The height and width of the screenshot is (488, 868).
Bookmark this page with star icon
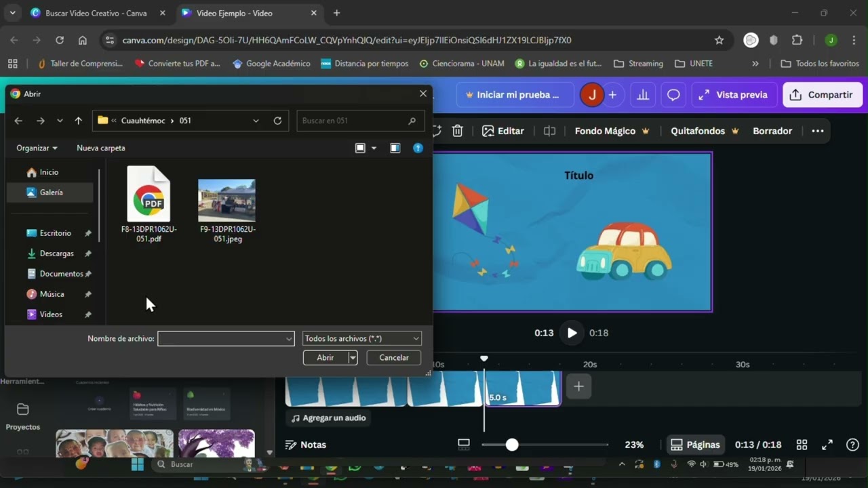pyautogui.click(x=719, y=40)
